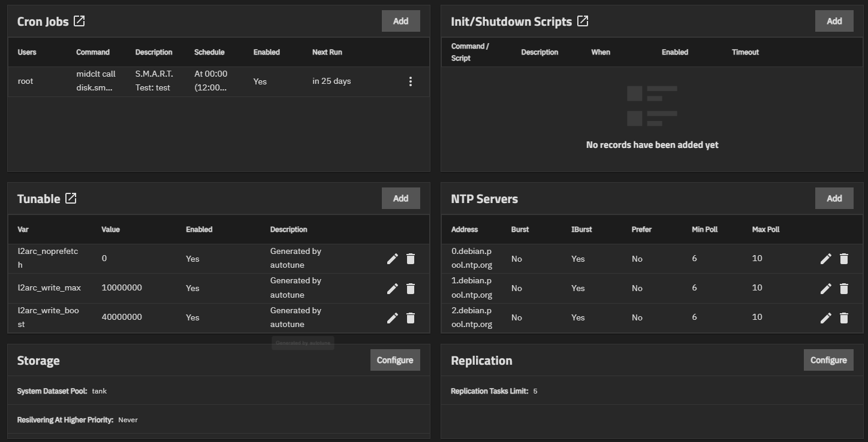Image resolution: width=868 pixels, height=442 pixels.
Task: Edit the 2.debian.pool.ntp.org server
Action: (x=826, y=318)
